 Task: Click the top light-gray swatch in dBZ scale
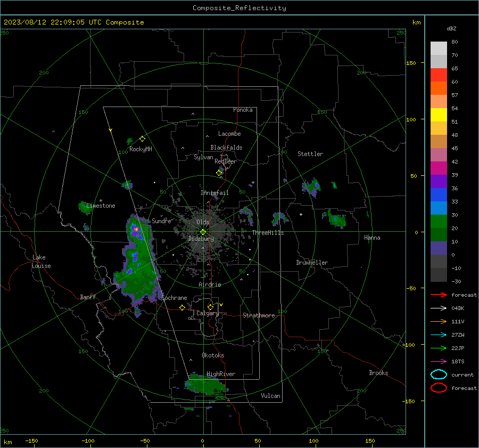point(439,48)
